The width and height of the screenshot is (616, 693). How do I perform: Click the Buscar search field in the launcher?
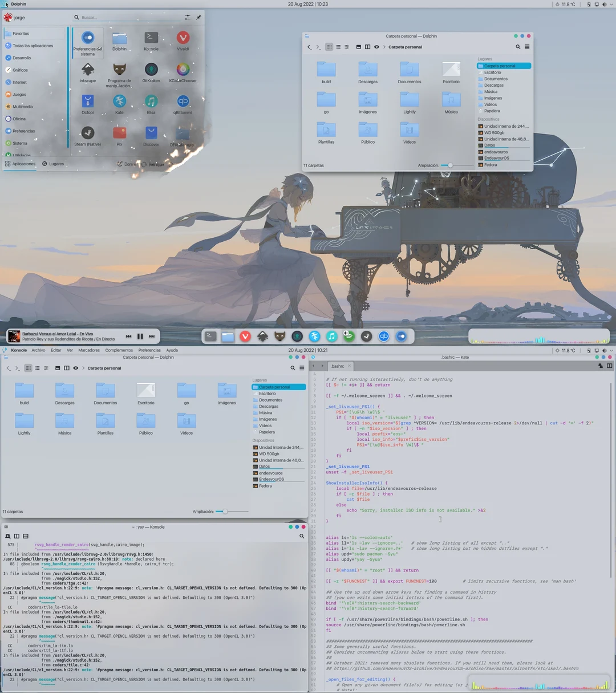(114, 17)
